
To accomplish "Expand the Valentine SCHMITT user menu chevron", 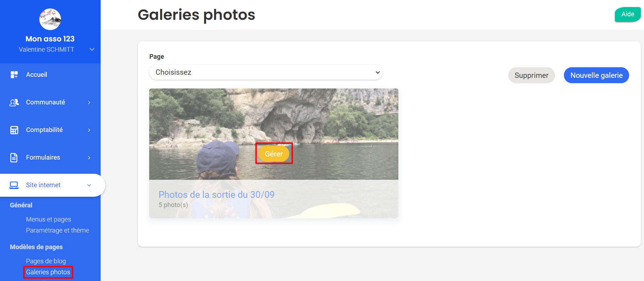I will click(x=92, y=50).
